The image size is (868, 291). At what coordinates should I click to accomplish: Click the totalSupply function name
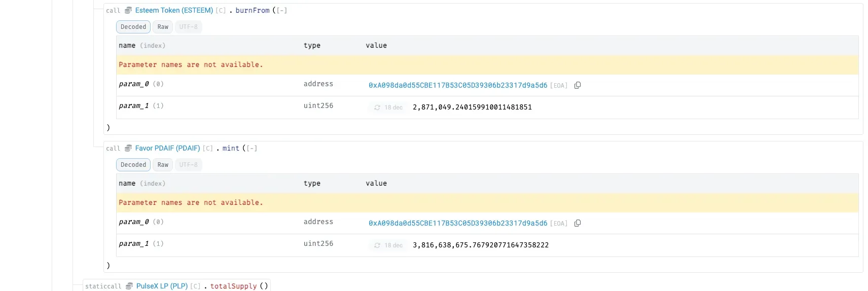pos(233,286)
